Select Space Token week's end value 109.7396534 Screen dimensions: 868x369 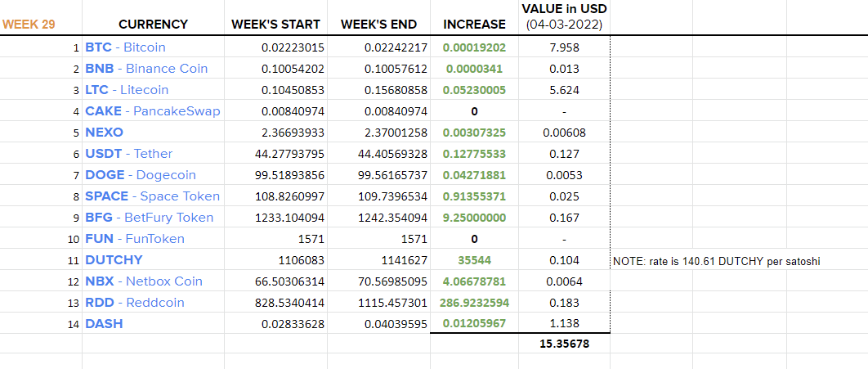[x=392, y=196]
